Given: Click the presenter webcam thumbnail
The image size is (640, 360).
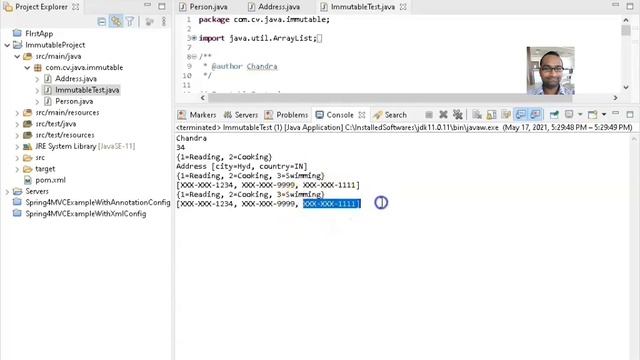Looking at the screenshot, I should pos(551,71).
